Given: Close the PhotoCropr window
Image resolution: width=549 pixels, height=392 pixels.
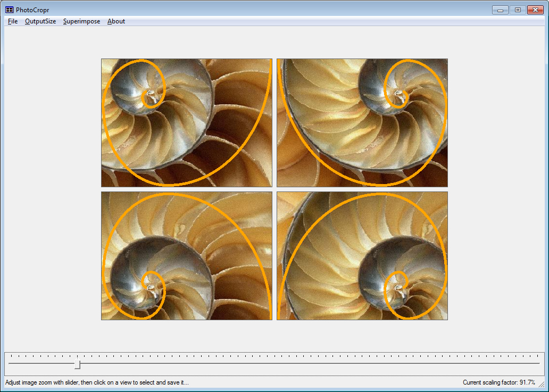Looking at the screenshot, I should click(x=535, y=10).
